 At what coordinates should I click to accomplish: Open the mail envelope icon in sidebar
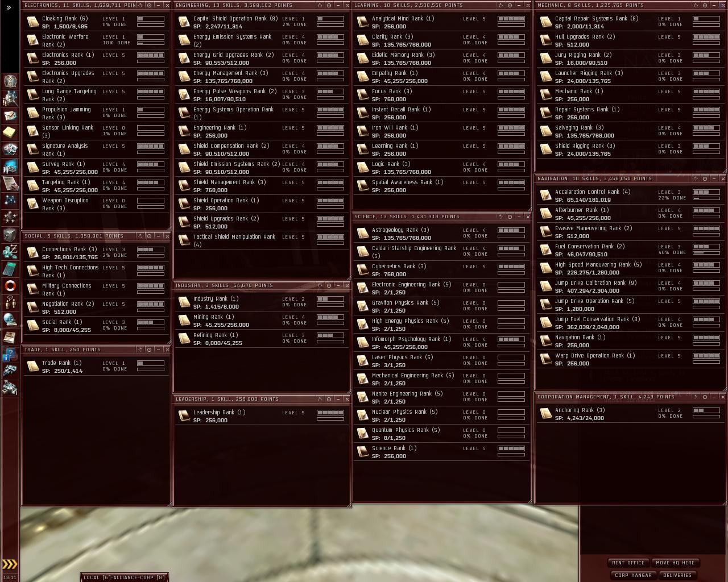coord(10,115)
